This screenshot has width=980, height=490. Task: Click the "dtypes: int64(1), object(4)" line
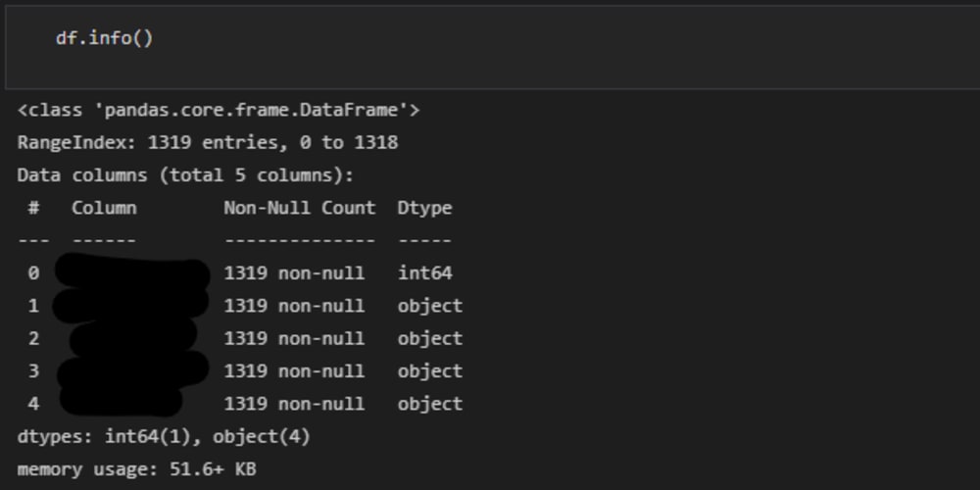click(164, 436)
